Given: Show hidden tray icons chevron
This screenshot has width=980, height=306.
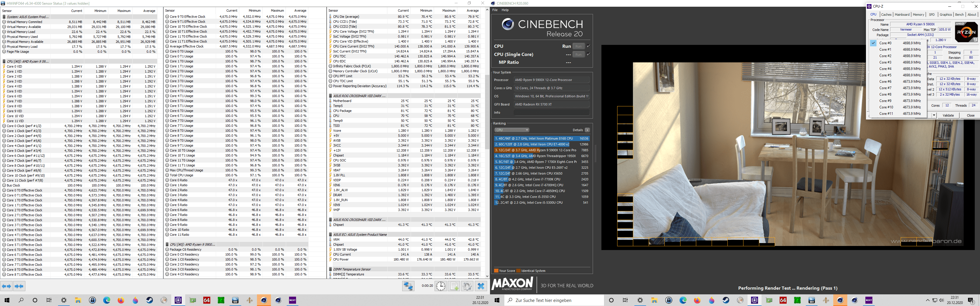Looking at the screenshot, I should (928, 300).
